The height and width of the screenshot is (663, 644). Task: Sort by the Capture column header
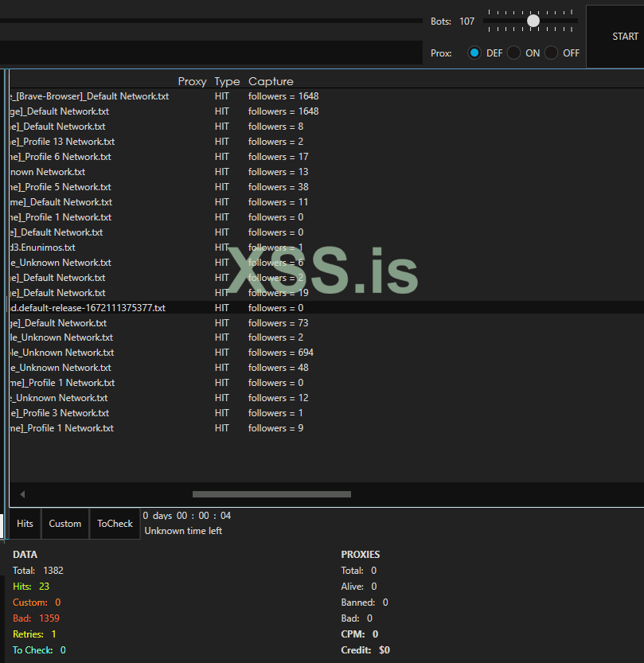[x=270, y=80]
